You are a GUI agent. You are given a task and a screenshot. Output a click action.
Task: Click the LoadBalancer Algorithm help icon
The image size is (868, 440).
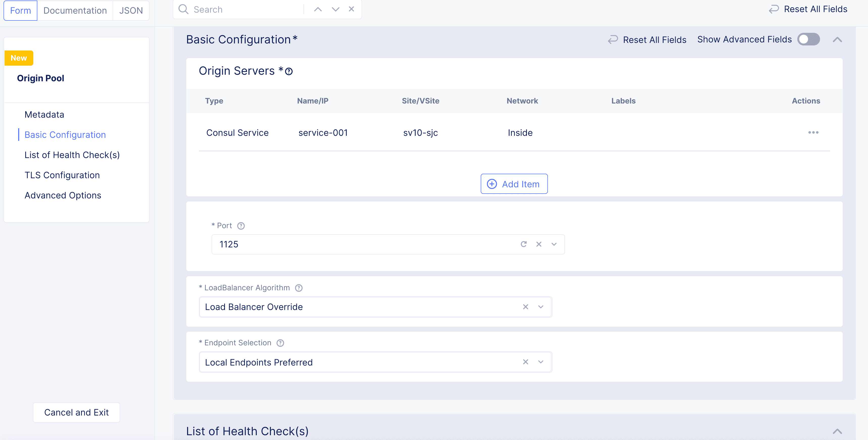298,288
